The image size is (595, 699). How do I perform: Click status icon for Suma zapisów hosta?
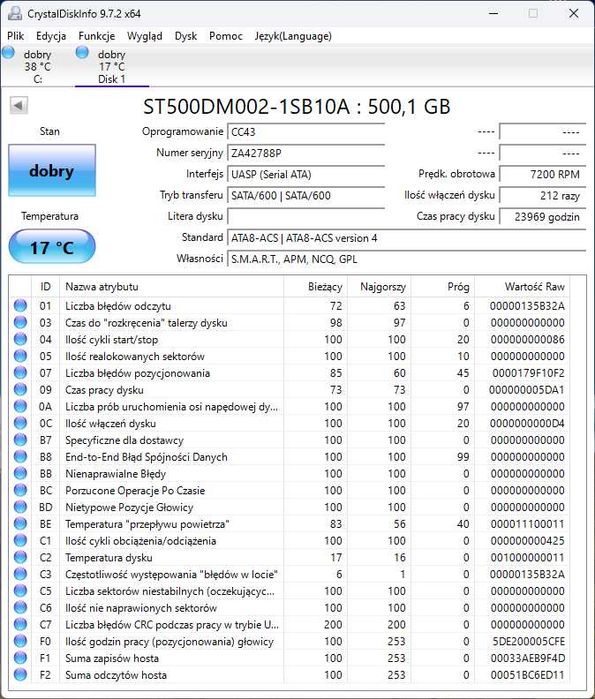[x=20, y=658]
